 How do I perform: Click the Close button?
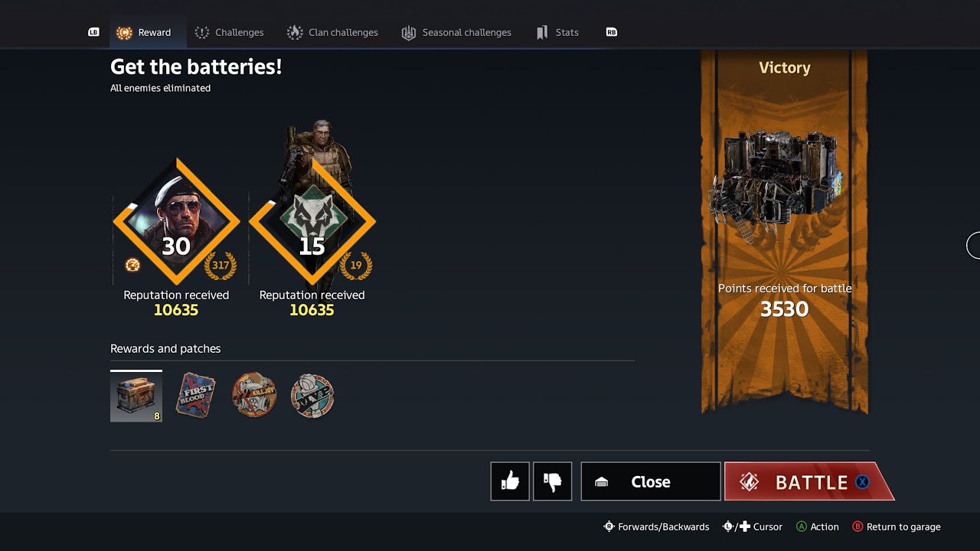[x=651, y=481]
